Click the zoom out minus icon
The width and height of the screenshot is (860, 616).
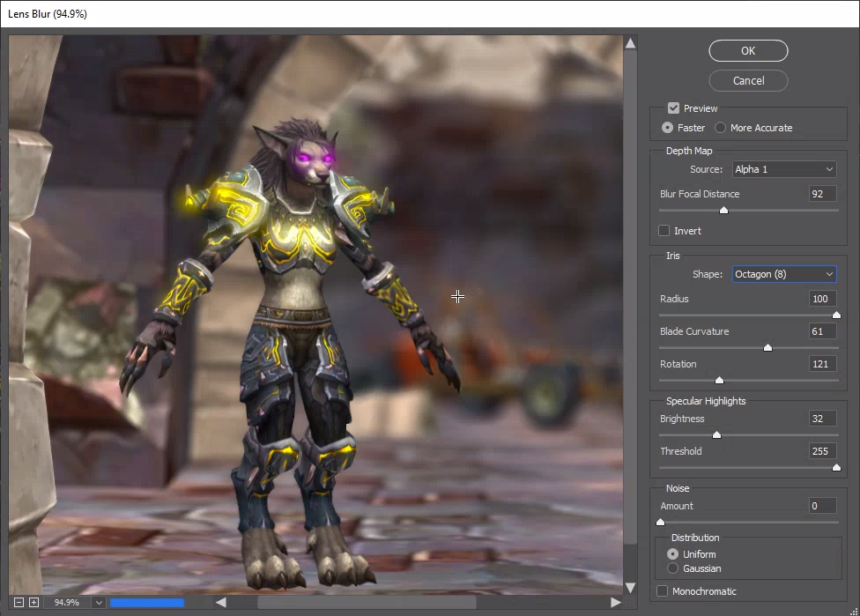(x=19, y=602)
